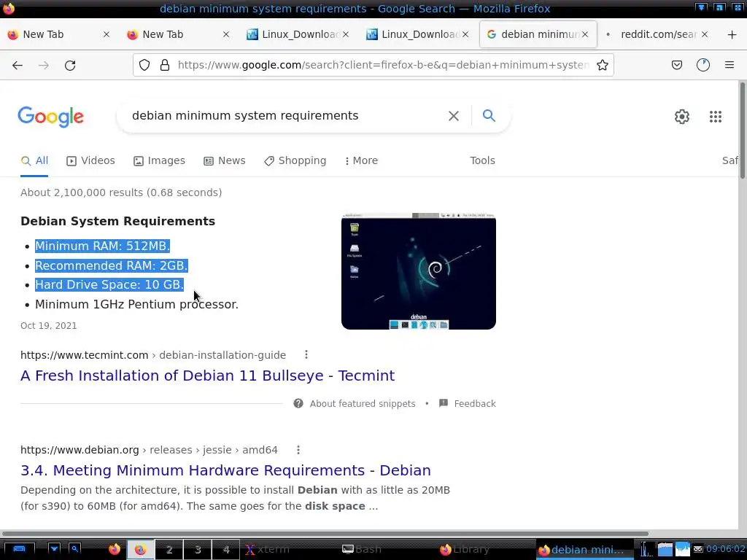Click the taskbar clock showing 09:06:02

pyautogui.click(x=725, y=549)
